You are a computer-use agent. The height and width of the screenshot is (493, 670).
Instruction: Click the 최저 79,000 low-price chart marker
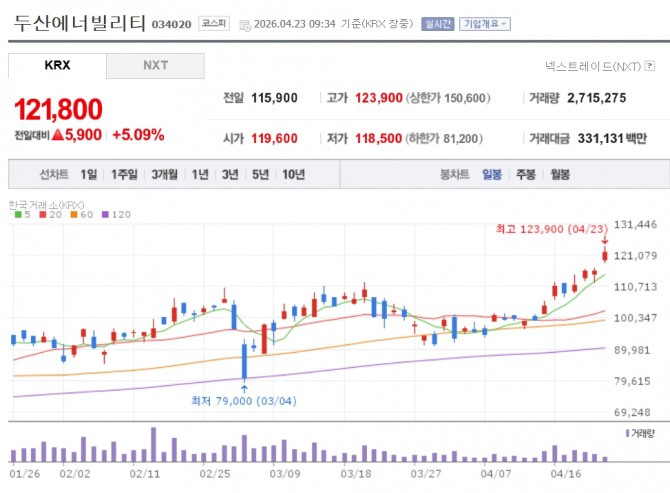[244, 401]
